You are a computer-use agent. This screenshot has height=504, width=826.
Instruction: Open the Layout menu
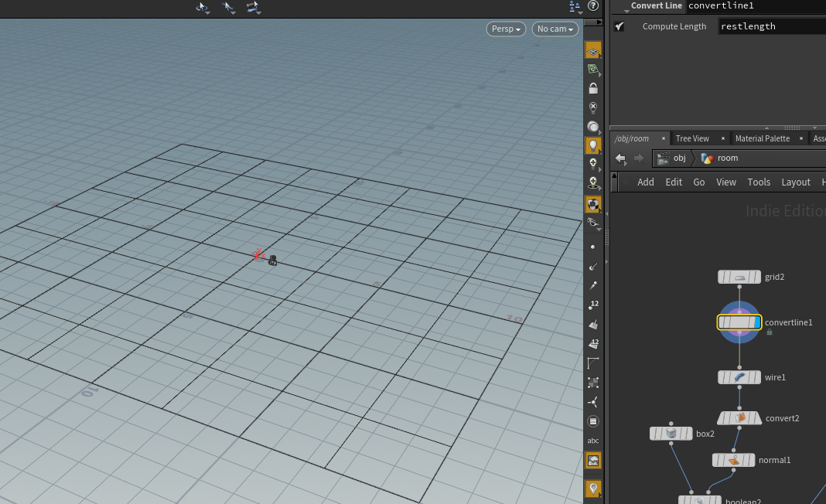795,182
